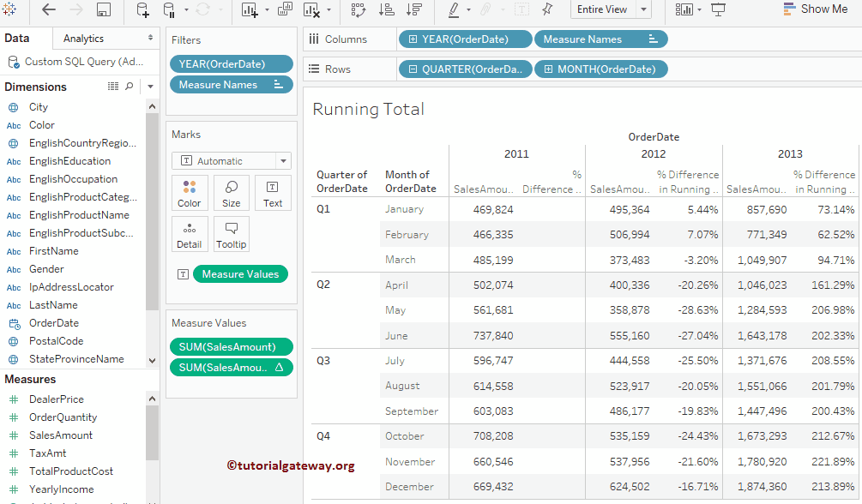The height and width of the screenshot is (504, 862).
Task: Click the back arrow undo icon
Action: pos(49,10)
